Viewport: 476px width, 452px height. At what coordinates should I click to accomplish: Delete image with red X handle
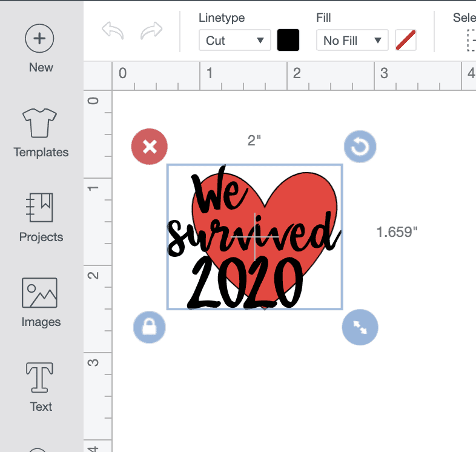[150, 147]
